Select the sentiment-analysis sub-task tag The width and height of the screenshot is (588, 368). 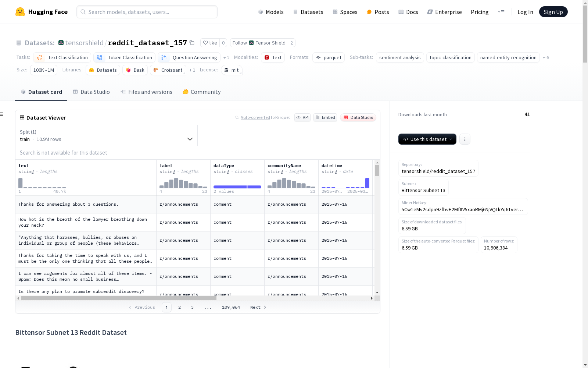click(400, 57)
